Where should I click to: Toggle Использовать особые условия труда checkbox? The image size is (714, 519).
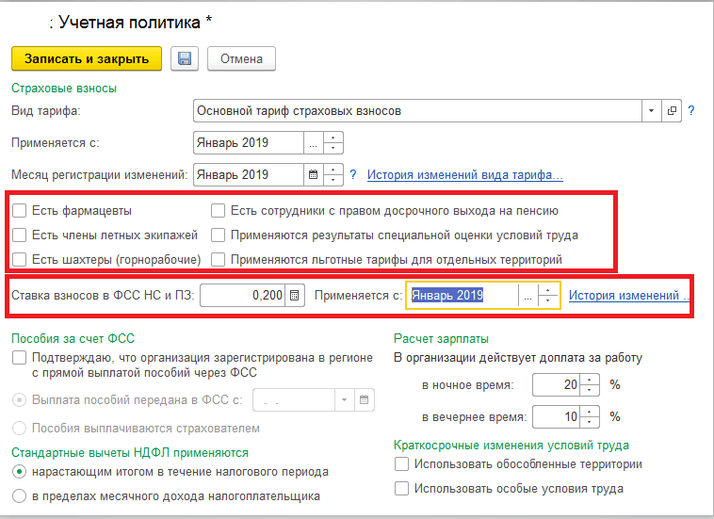click(x=402, y=489)
